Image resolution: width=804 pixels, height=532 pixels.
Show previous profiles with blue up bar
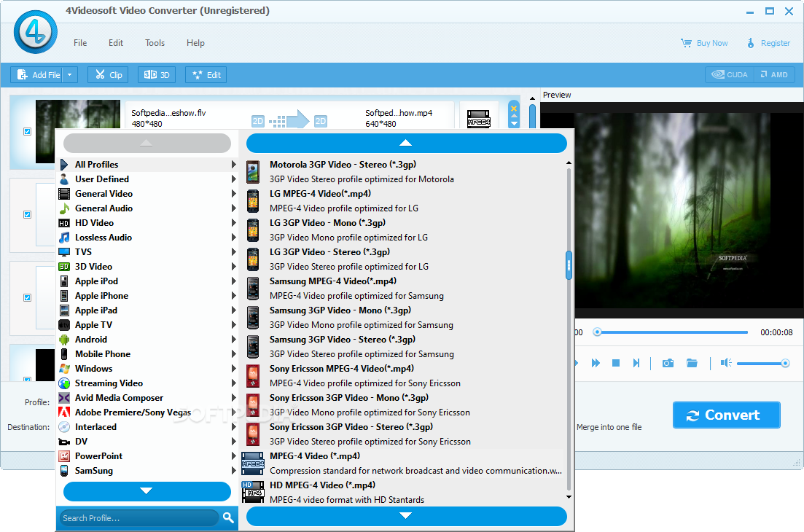pos(406,143)
